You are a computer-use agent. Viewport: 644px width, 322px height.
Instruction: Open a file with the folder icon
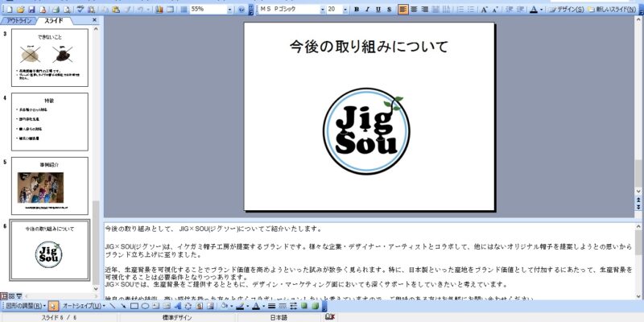[20, 10]
